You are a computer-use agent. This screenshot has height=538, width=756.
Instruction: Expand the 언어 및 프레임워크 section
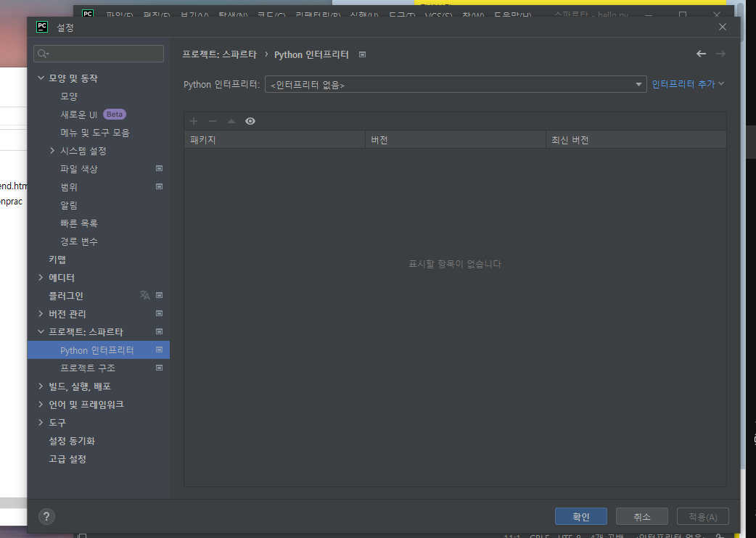coord(41,404)
